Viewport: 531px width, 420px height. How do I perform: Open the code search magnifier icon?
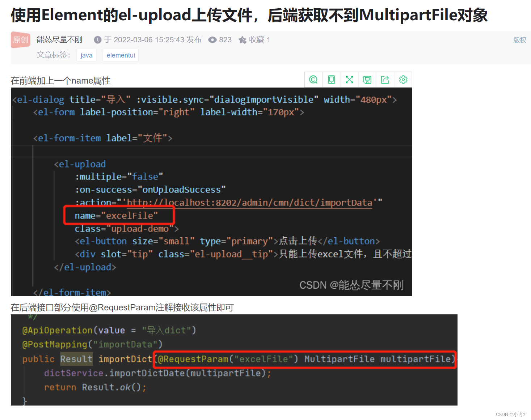pyautogui.click(x=313, y=80)
